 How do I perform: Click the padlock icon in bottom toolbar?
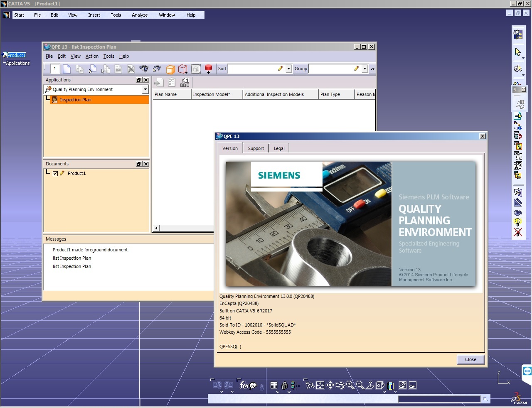coord(284,385)
